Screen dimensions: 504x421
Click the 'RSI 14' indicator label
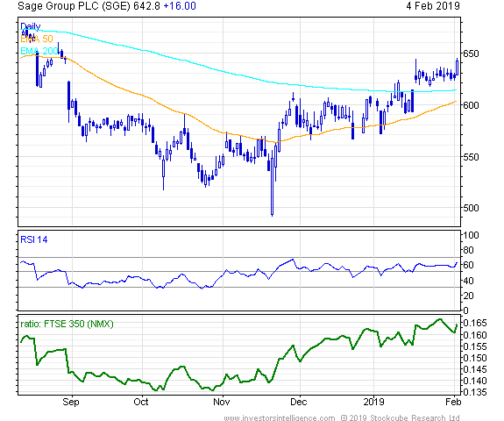coord(34,239)
